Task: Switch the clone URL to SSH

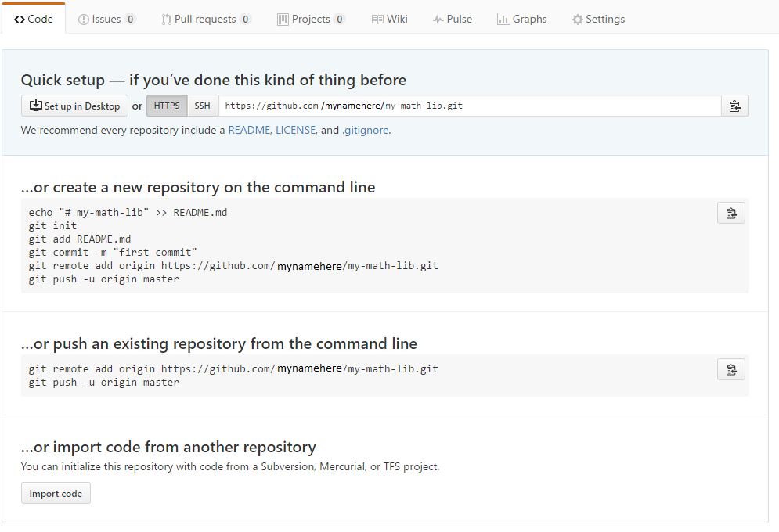Action: (202, 106)
